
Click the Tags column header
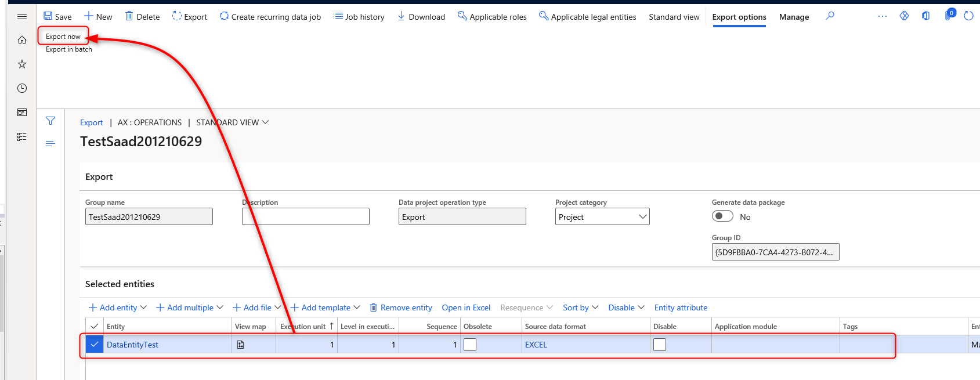[903, 326]
